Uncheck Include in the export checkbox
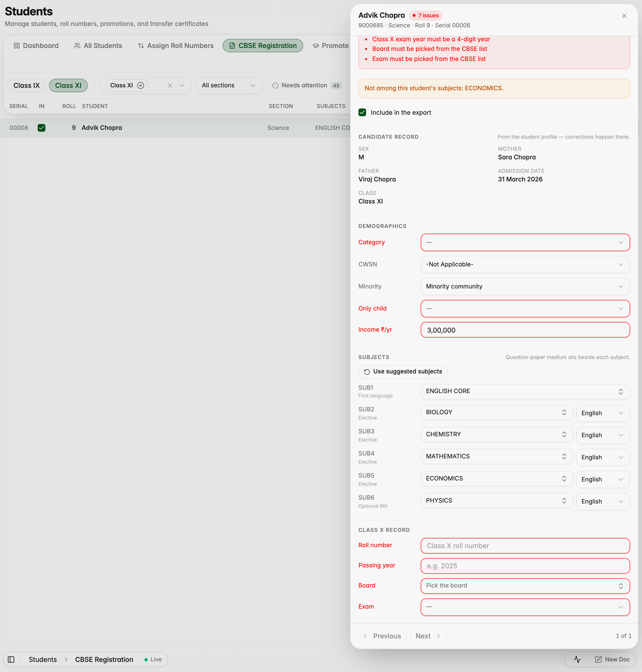This screenshot has width=642, height=672. (x=363, y=113)
